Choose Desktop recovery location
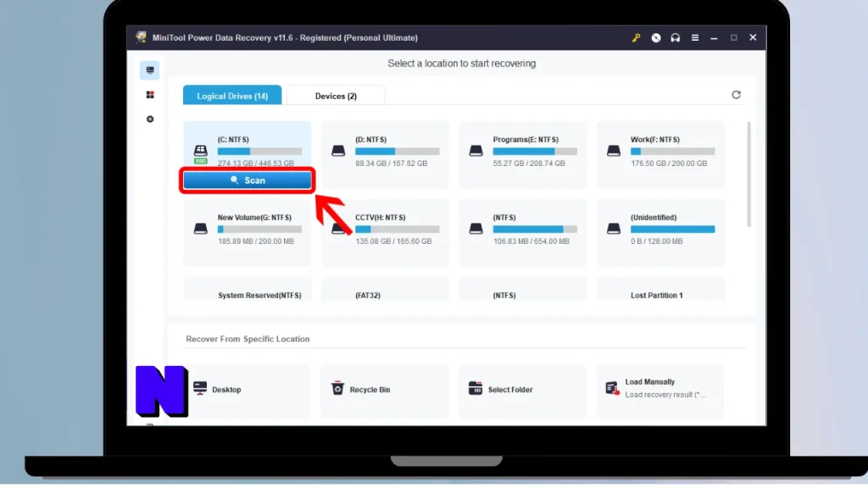This screenshot has width=868, height=488. click(x=247, y=390)
